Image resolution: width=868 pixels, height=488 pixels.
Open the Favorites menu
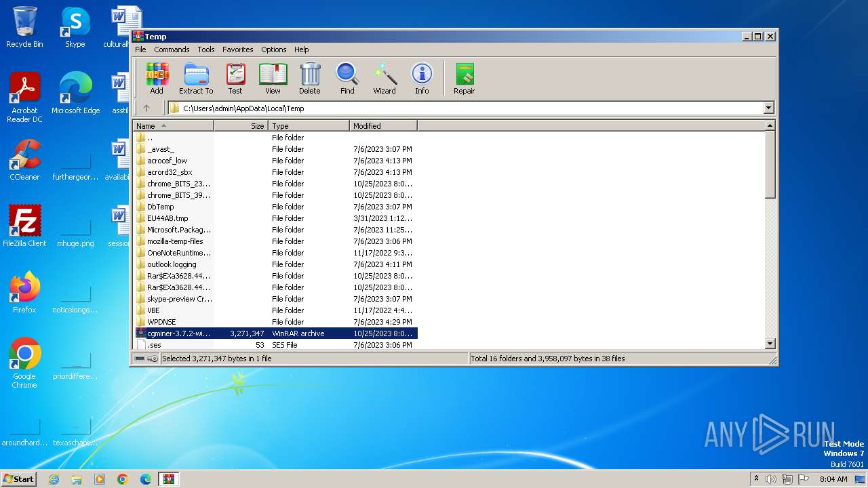pyautogui.click(x=238, y=49)
